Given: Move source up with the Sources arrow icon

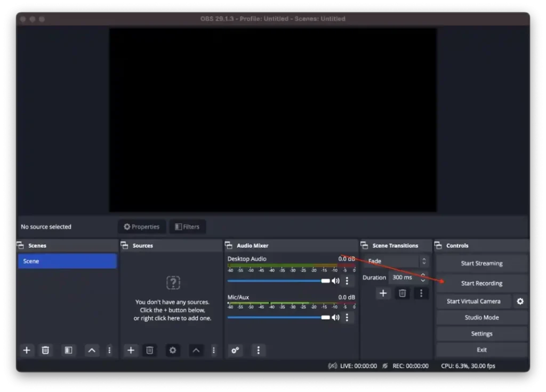Looking at the screenshot, I should [x=196, y=350].
